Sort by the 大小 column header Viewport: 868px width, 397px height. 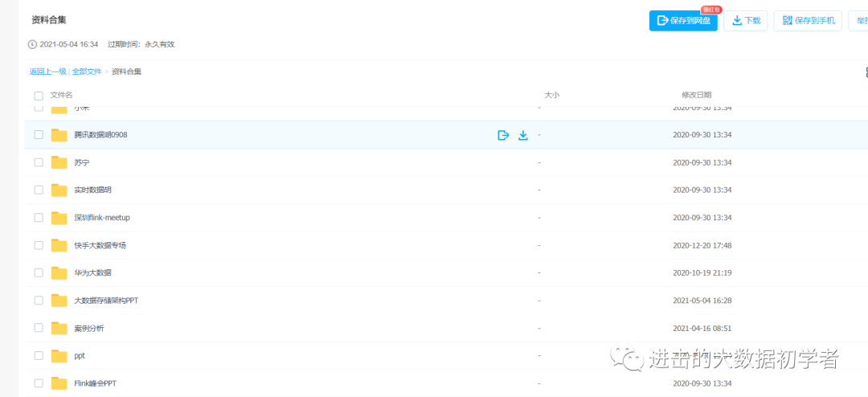[x=552, y=96]
